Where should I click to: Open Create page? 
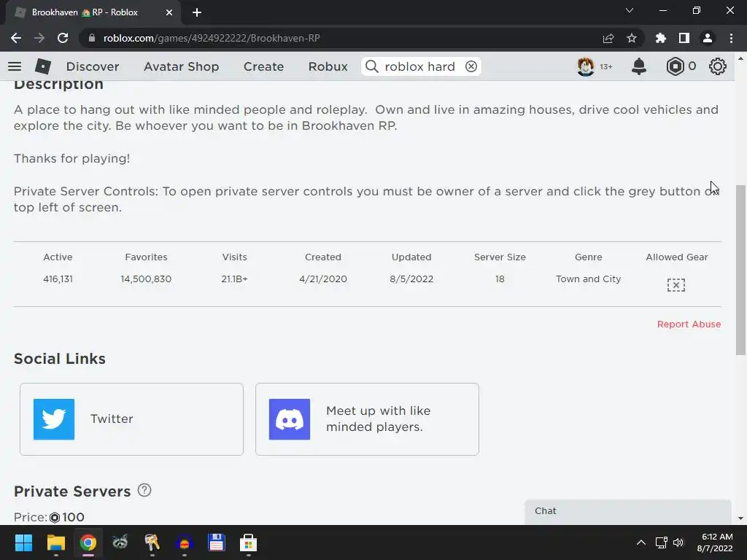(263, 66)
